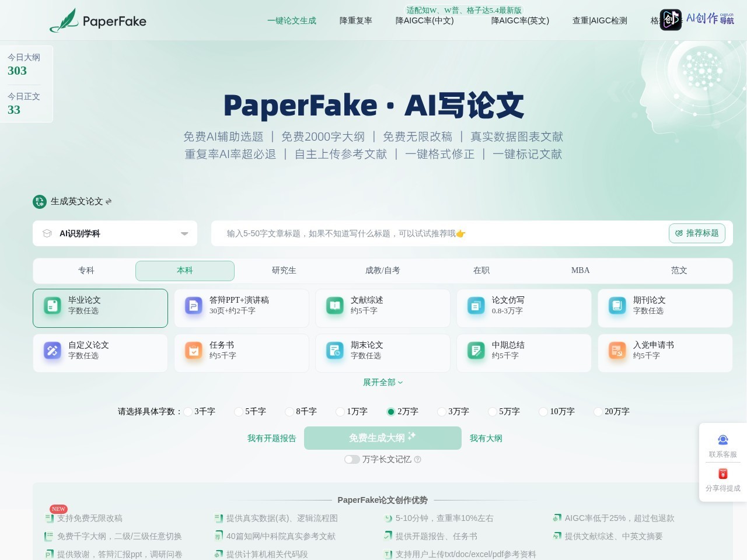Click icon beside 5-10分钟，查重率10%左右
The image size is (747, 560).
click(388, 518)
